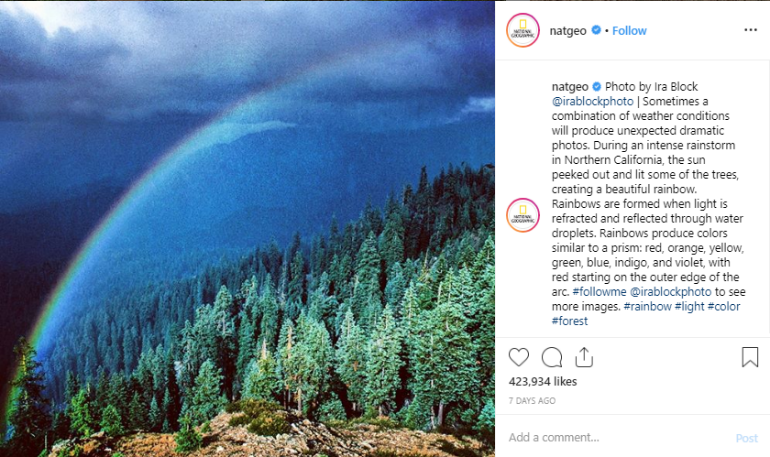
Task: Click the natgeo profile picture in header
Action: tap(523, 30)
